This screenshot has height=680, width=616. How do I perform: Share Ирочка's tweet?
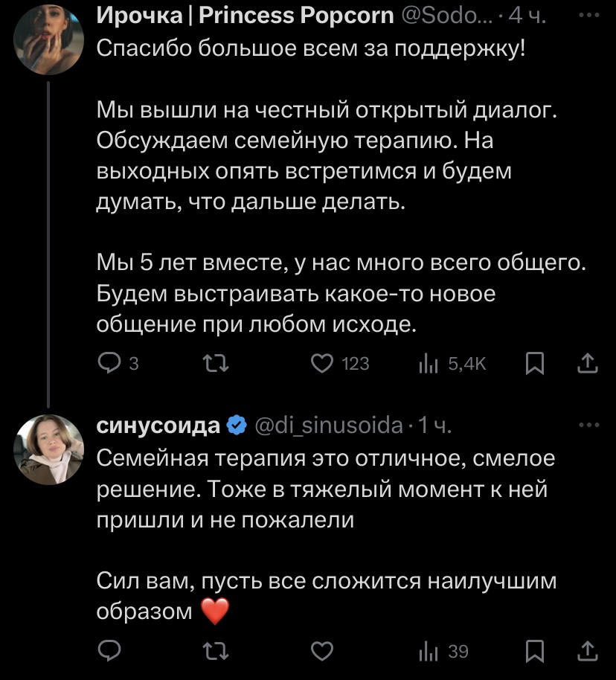(x=587, y=363)
